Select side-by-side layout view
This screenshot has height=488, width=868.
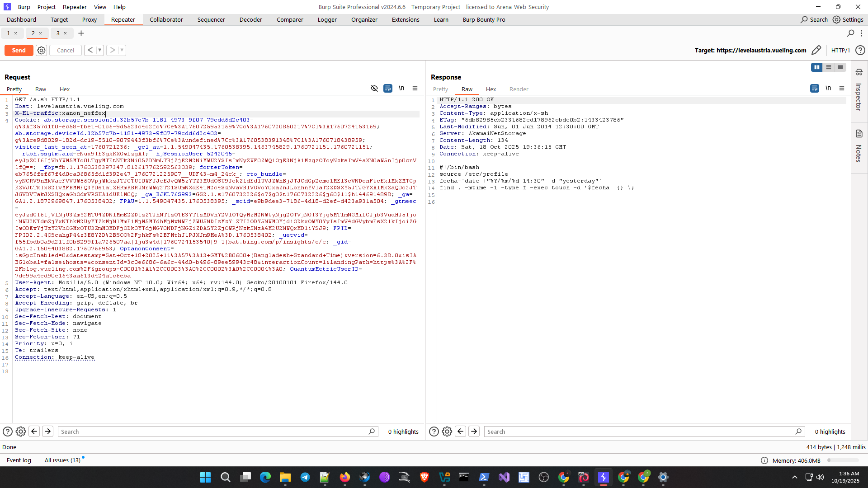click(816, 67)
